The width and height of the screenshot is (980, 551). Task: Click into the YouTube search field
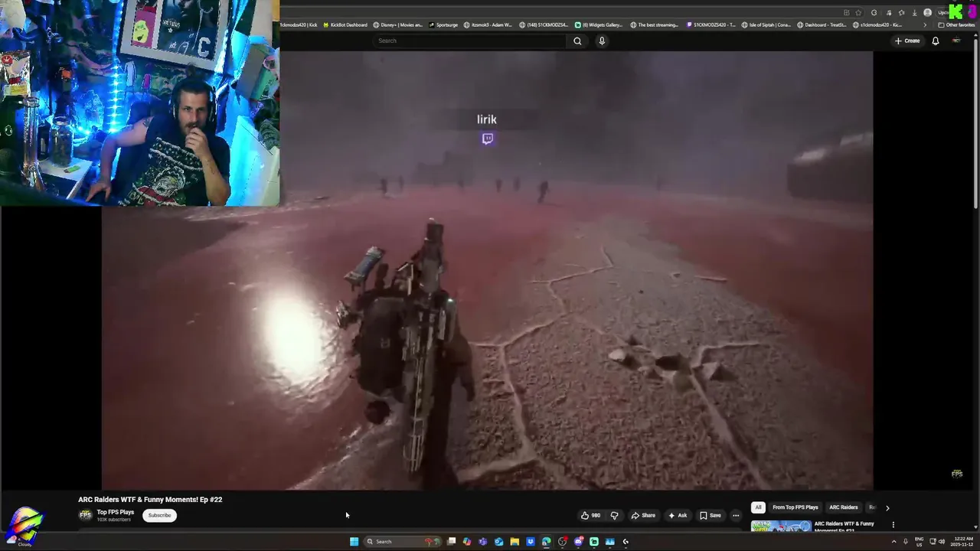[x=471, y=41]
